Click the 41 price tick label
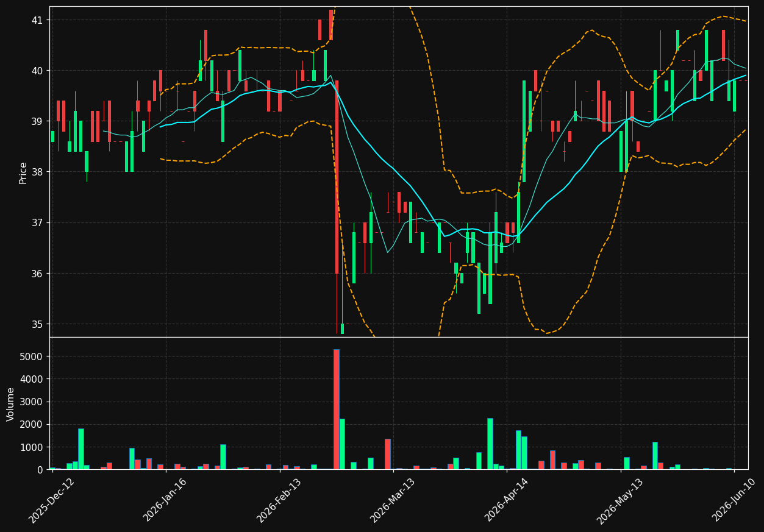 point(38,20)
